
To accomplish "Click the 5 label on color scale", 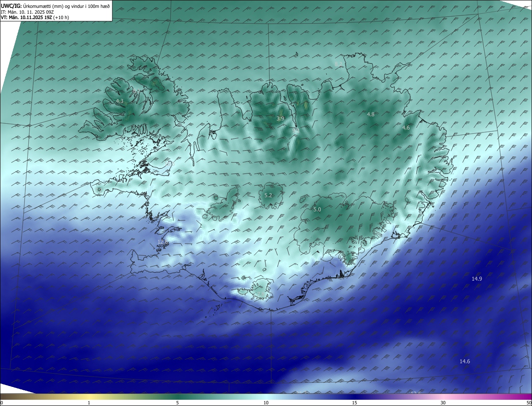I will [x=177, y=403].
